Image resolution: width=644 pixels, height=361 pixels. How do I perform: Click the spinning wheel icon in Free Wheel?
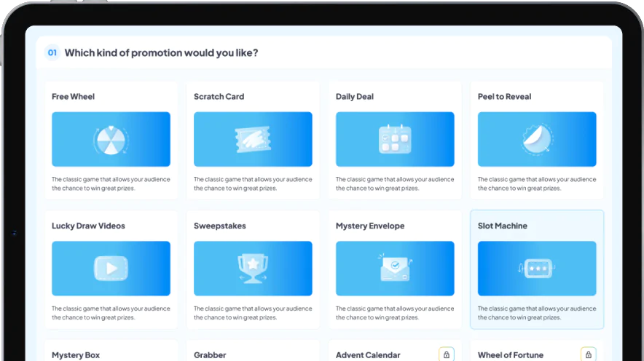(111, 140)
